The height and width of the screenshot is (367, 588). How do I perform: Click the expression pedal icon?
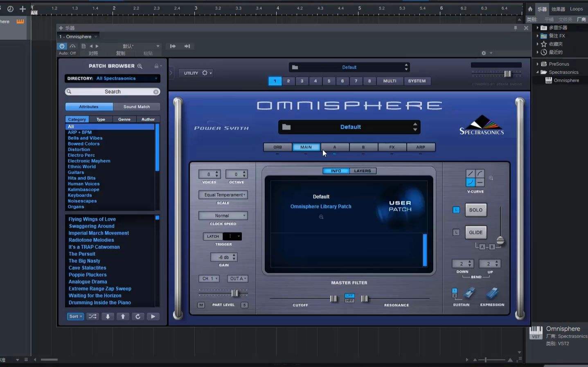pos(492,293)
